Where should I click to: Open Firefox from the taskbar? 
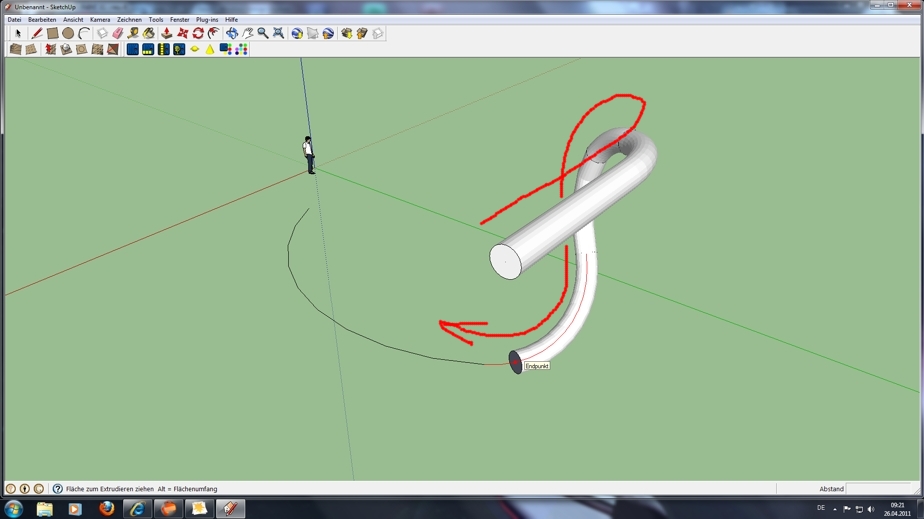click(106, 508)
